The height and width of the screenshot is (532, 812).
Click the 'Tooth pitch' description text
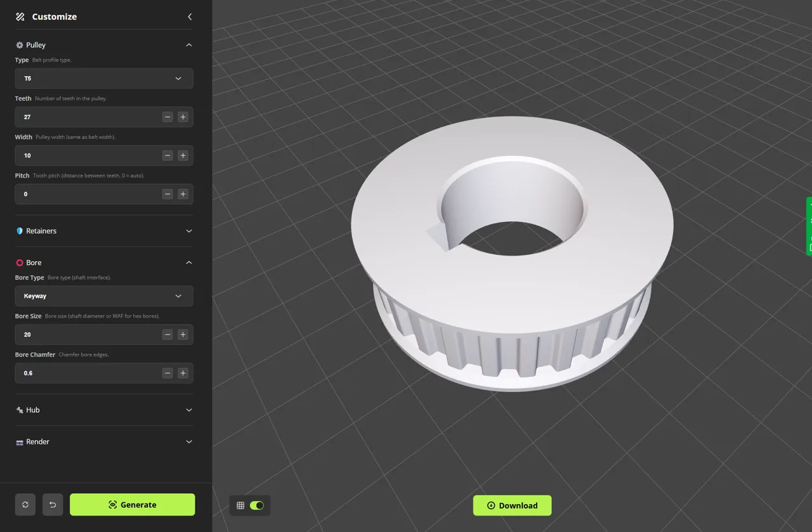point(89,176)
